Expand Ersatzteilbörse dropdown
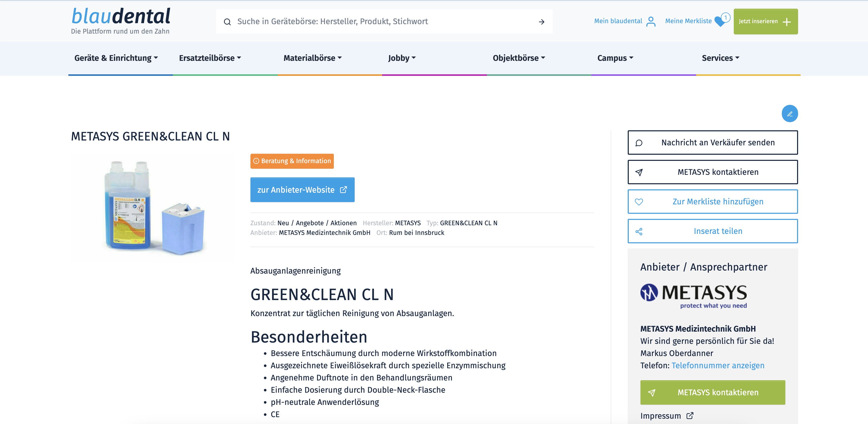The height and width of the screenshot is (424, 868). click(210, 58)
